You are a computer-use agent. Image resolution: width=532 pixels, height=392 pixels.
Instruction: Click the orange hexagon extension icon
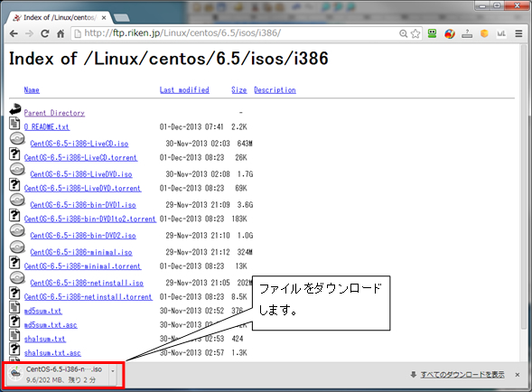[x=484, y=33]
